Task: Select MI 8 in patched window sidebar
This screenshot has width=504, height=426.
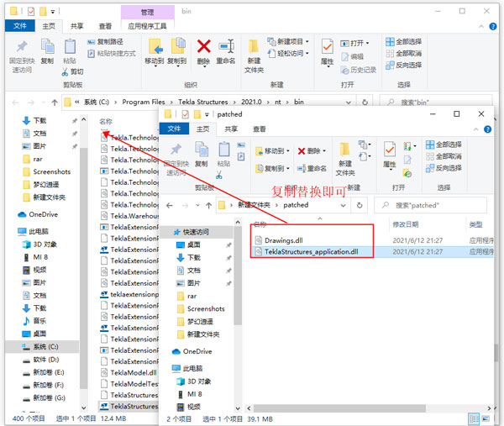Action: [x=190, y=394]
